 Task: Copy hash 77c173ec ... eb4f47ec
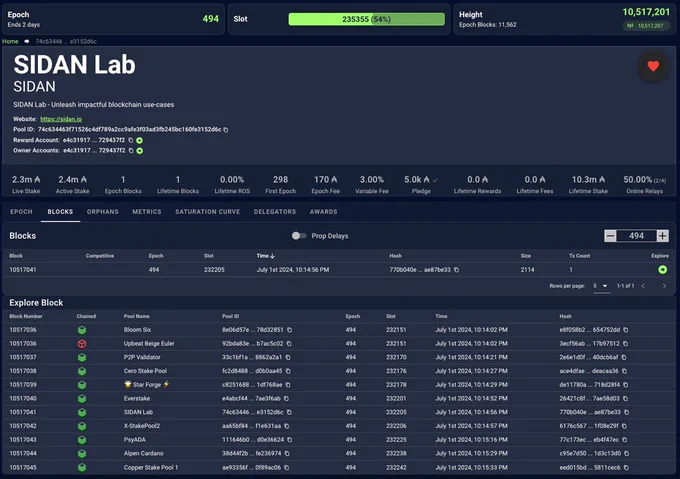(x=624, y=440)
